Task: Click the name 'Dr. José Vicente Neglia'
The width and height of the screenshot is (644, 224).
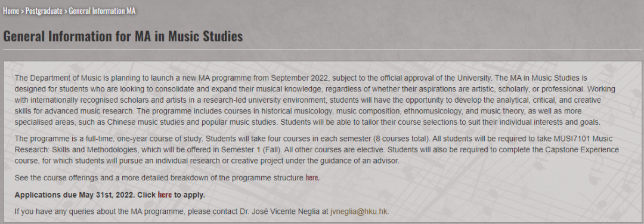Action: pyautogui.click(x=283, y=211)
